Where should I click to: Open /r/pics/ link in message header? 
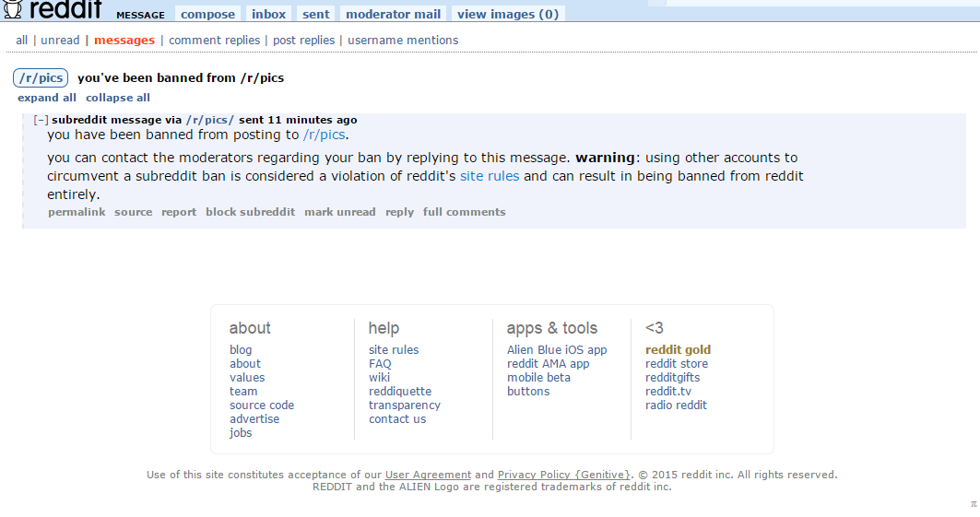209,120
